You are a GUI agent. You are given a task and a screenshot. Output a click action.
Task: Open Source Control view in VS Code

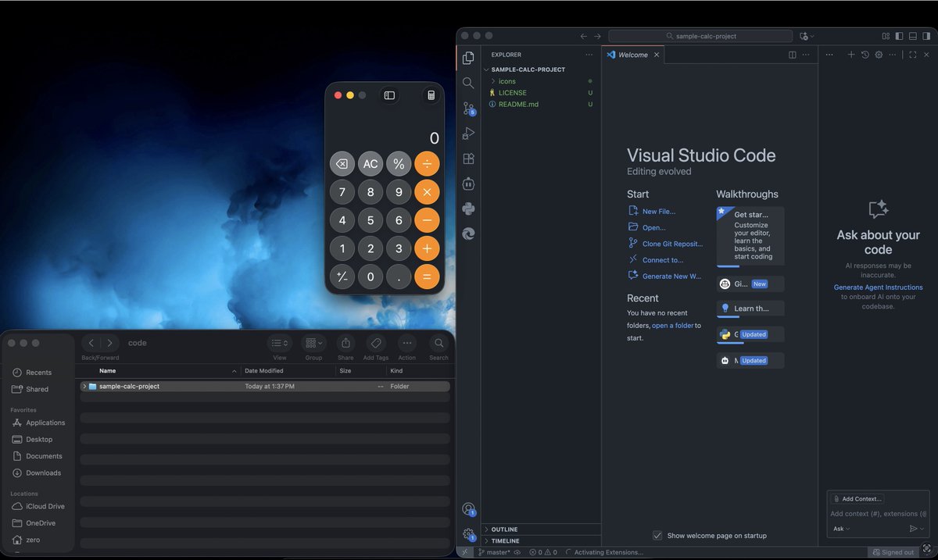468,109
